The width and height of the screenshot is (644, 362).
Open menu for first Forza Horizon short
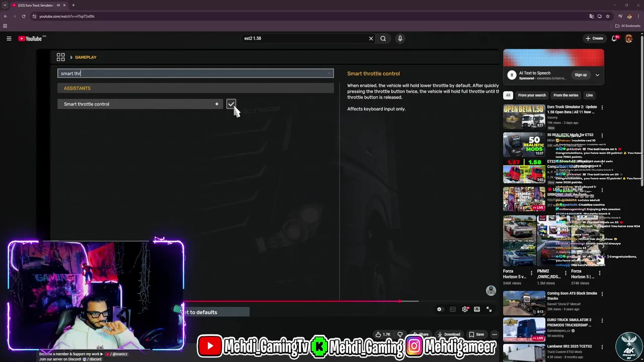[x=531, y=274]
